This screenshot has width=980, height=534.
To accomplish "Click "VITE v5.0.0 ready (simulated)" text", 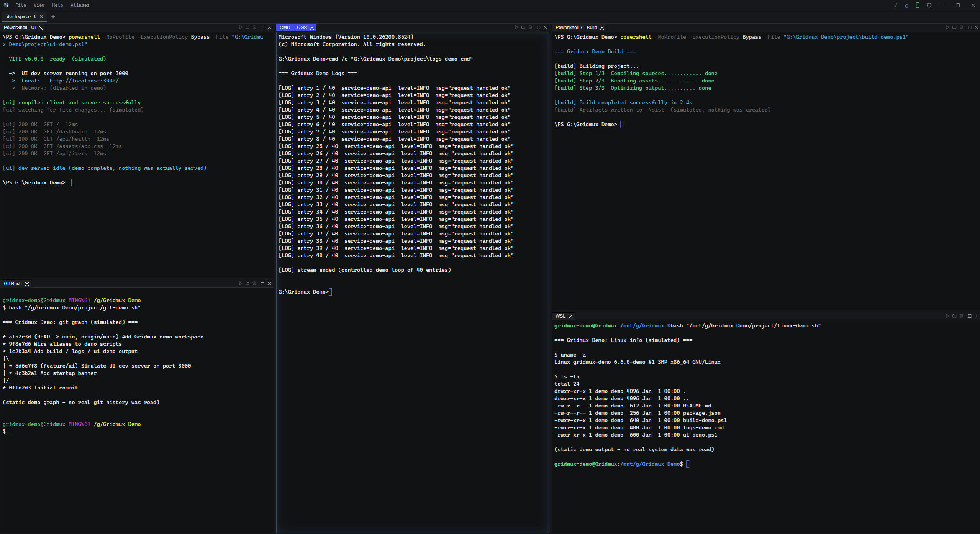I will click(x=57, y=59).
